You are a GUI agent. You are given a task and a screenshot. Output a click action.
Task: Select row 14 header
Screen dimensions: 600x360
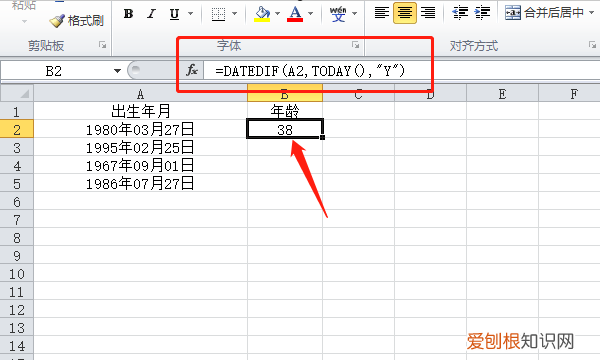[x=17, y=346]
